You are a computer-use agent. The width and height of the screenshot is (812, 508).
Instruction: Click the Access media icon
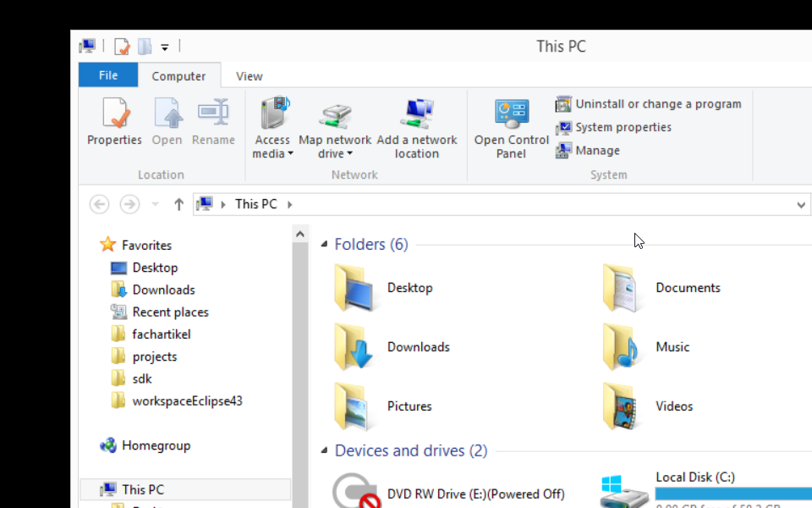[274, 112]
